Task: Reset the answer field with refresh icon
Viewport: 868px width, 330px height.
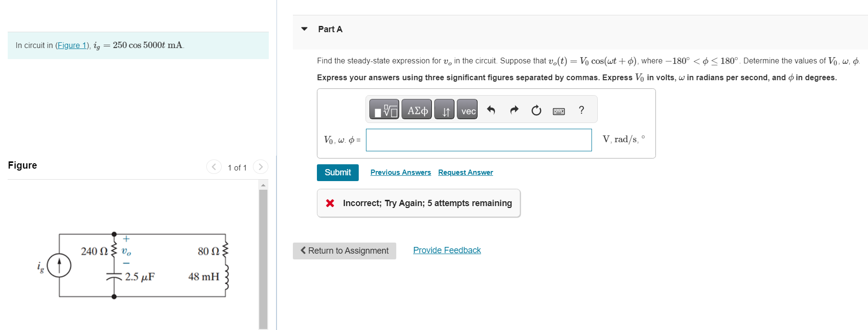Action: click(x=536, y=110)
